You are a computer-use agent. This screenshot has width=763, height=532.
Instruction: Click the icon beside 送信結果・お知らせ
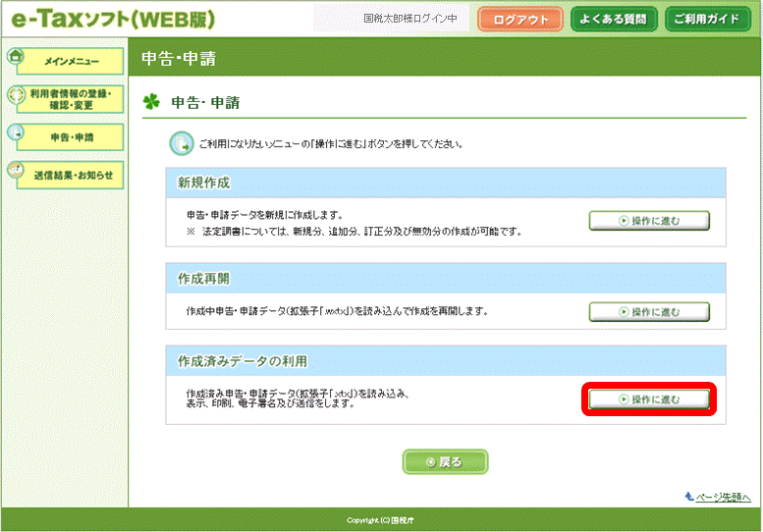16,169
